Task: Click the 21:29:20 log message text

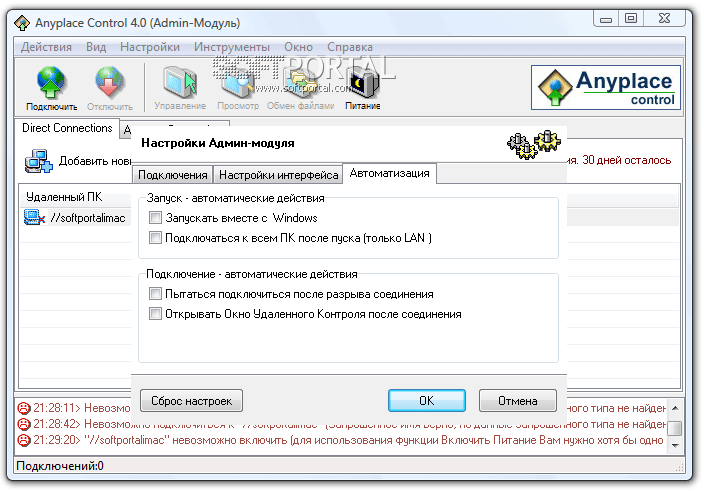Action: tap(348, 440)
